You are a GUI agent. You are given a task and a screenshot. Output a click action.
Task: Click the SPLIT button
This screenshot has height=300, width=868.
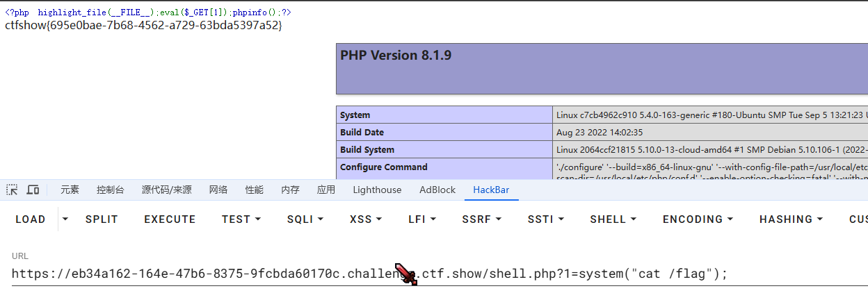[x=102, y=219]
